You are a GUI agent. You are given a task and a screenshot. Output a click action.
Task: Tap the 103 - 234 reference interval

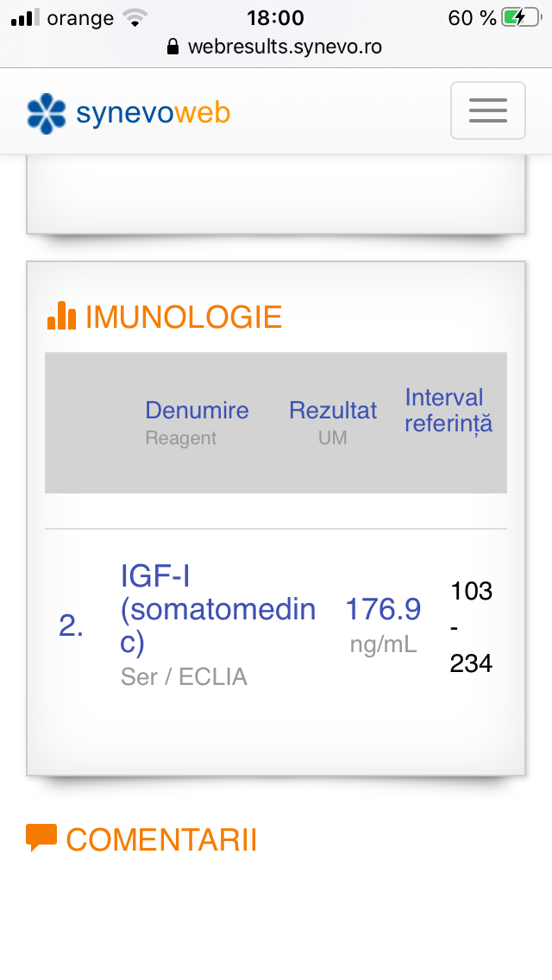(x=471, y=627)
